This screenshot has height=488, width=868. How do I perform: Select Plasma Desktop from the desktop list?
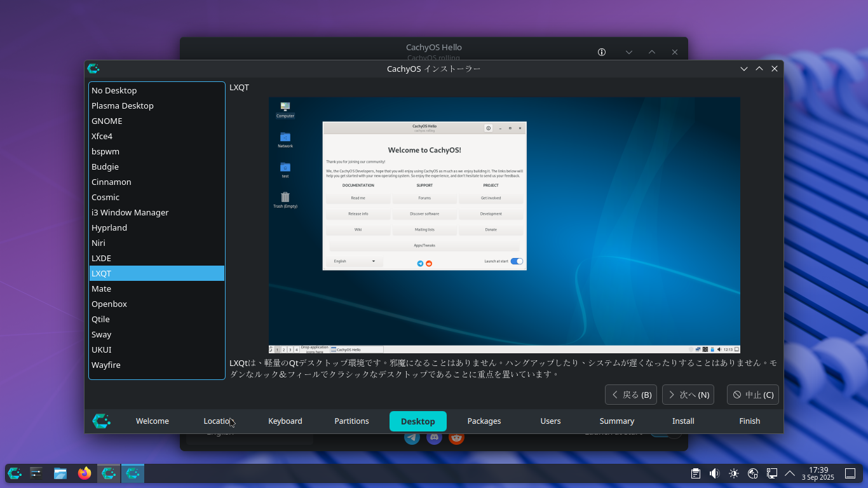pos(123,105)
